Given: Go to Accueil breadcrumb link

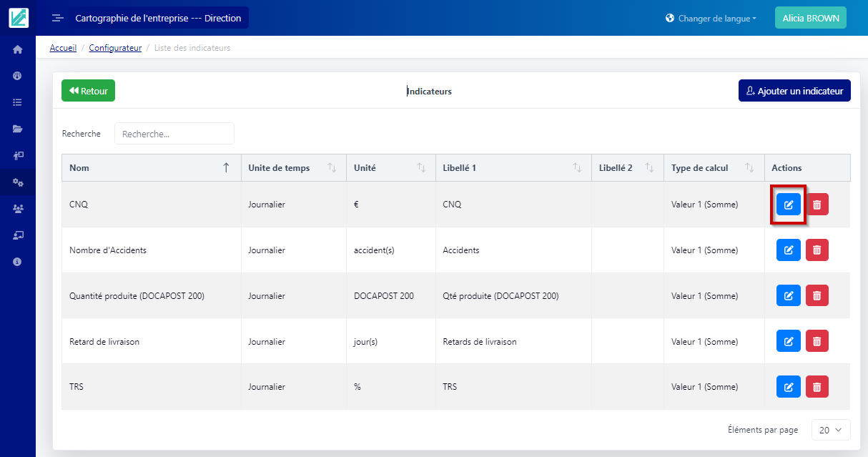Looking at the screenshot, I should point(63,48).
